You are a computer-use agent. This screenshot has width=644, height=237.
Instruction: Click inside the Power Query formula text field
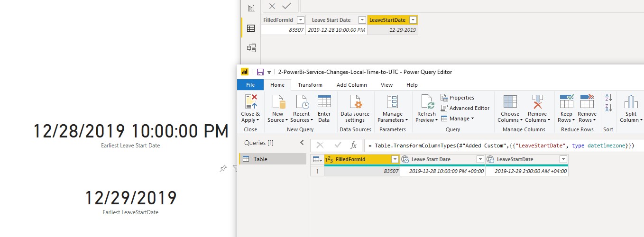(504, 145)
